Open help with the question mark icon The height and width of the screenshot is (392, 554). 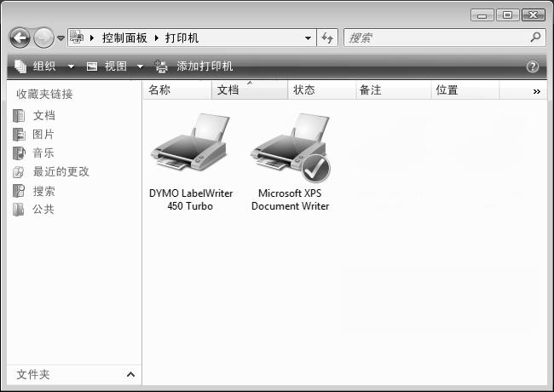(532, 66)
